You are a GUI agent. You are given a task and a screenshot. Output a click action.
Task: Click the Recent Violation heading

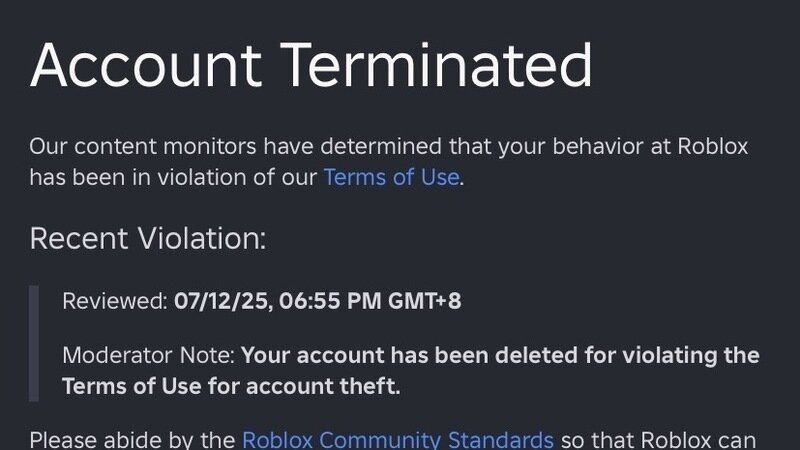point(148,239)
